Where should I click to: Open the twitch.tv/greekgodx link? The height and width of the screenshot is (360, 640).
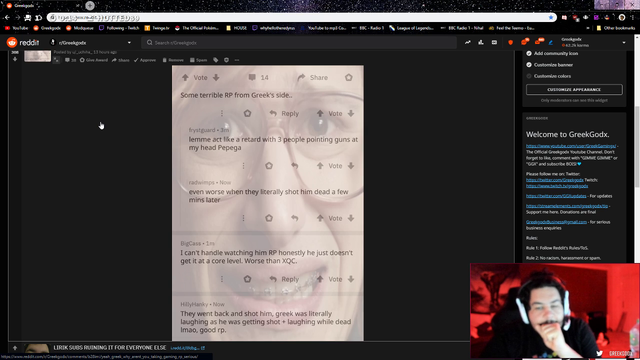coord(557,186)
